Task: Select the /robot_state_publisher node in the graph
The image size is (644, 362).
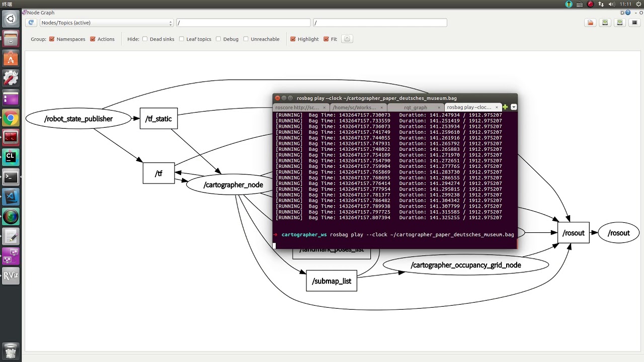Action: point(78,119)
